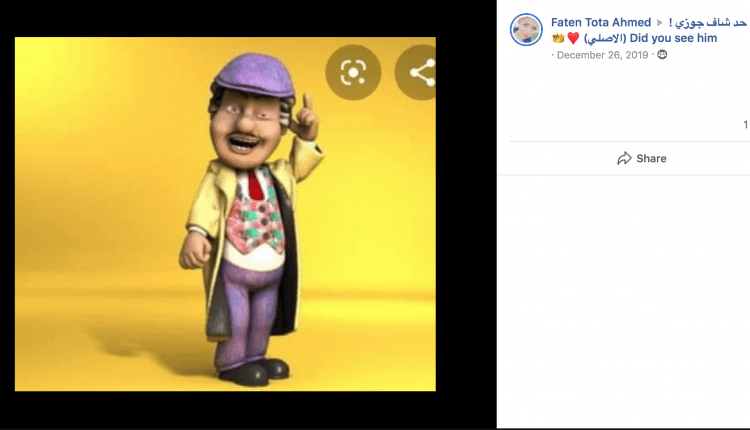Click the black area below the yellow photo
Image resolution: width=750 pixels, height=430 pixels.
pyautogui.click(x=225, y=410)
